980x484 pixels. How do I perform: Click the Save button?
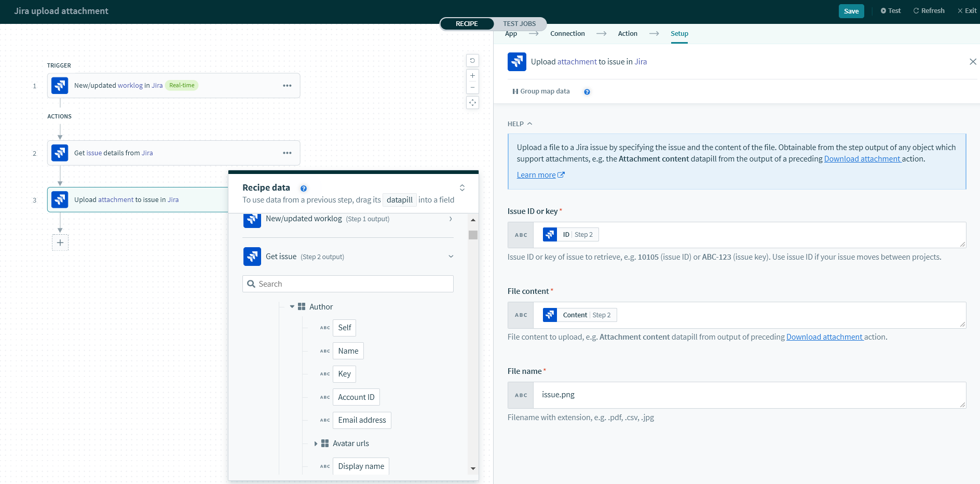tap(851, 10)
